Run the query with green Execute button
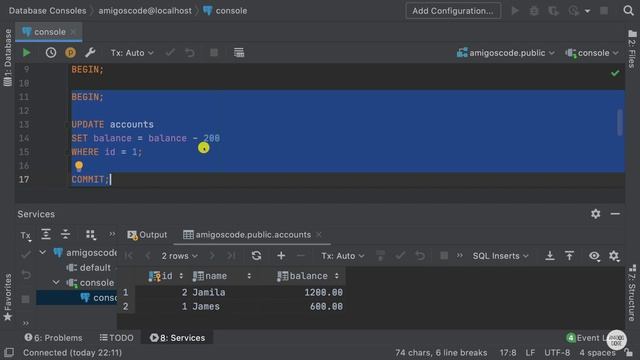Viewport: 640px width, 360px height. click(27, 53)
